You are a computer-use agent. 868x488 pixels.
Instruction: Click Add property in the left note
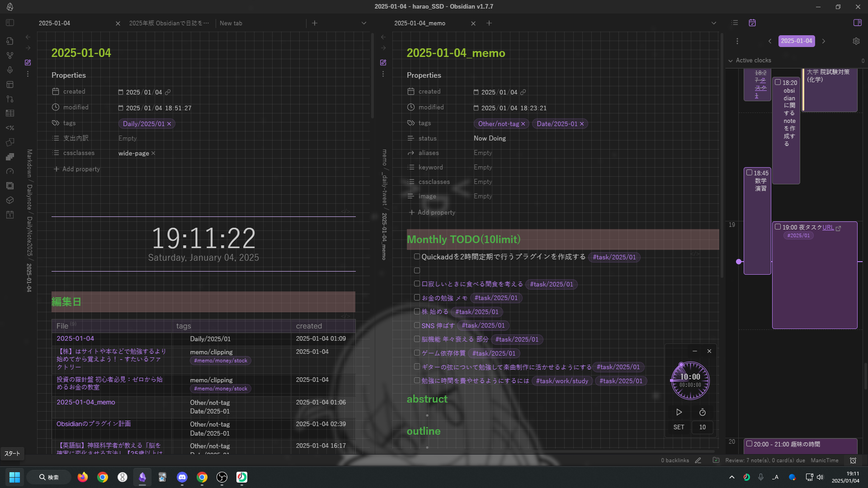(x=77, y=169)
